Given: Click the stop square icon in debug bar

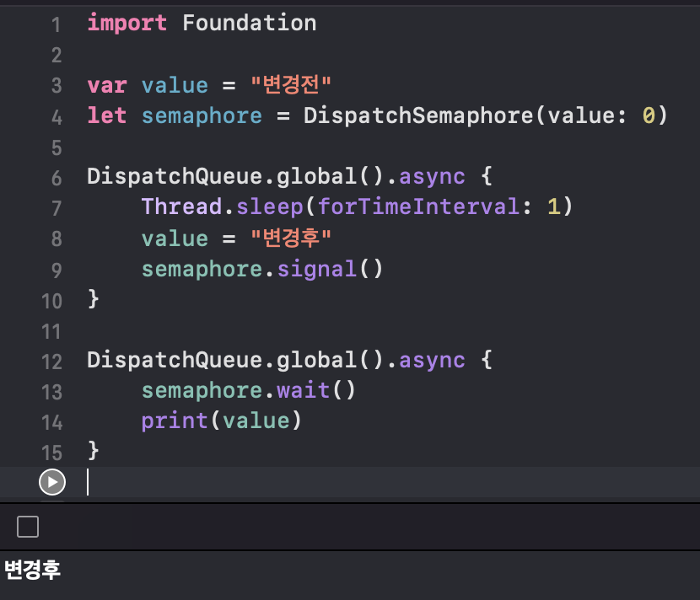Looking at the screenshot, I should [28, 527].
